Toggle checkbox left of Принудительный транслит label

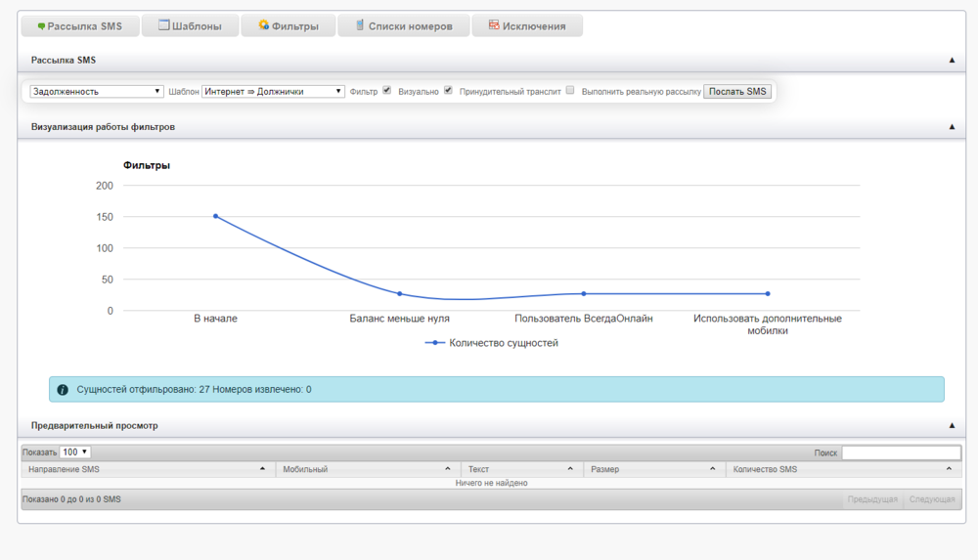point(448,90)
